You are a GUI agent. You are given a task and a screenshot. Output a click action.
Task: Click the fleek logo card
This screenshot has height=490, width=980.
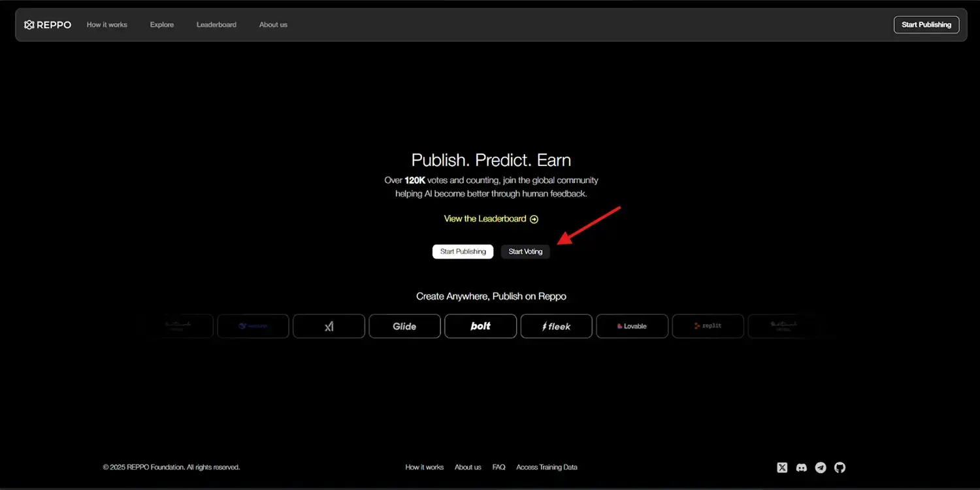point(556,326)
